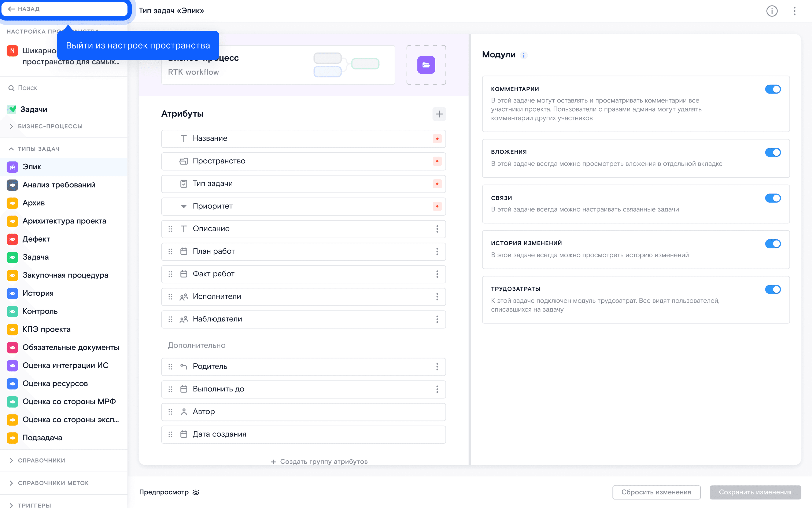This screenshot has height=508, width=812.
Task: Click the Назад back button
Action: click(64, 9)
